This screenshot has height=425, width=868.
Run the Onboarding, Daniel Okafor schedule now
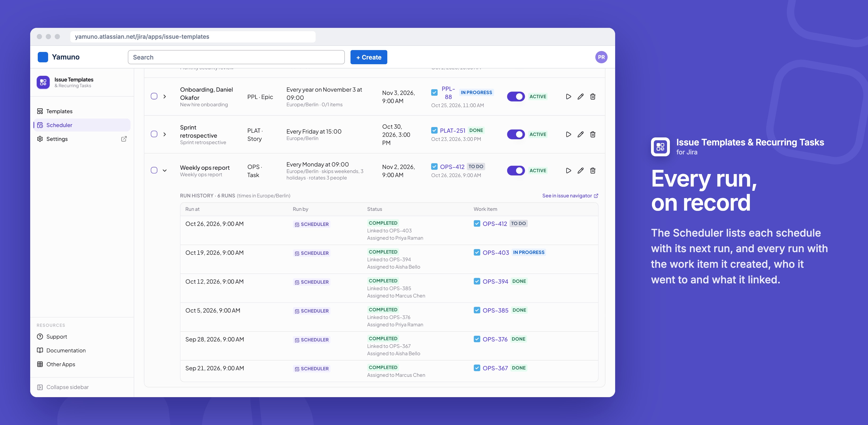pos(568,97)
